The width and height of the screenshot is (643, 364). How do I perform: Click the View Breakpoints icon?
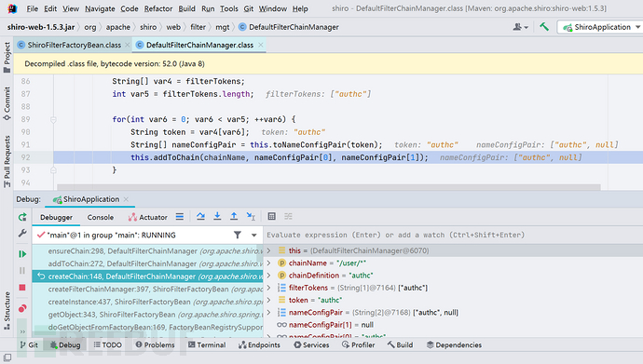point(22,308)
